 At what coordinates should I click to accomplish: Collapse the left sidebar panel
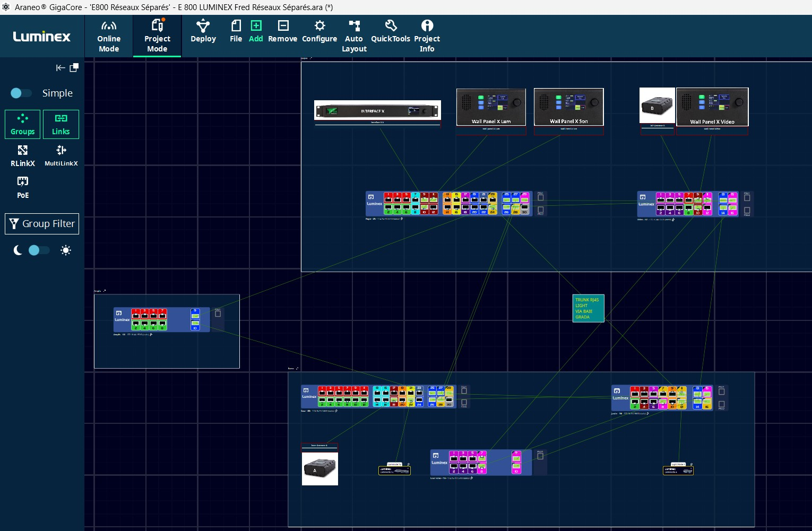pyautogui.click(x=61, y=68)
